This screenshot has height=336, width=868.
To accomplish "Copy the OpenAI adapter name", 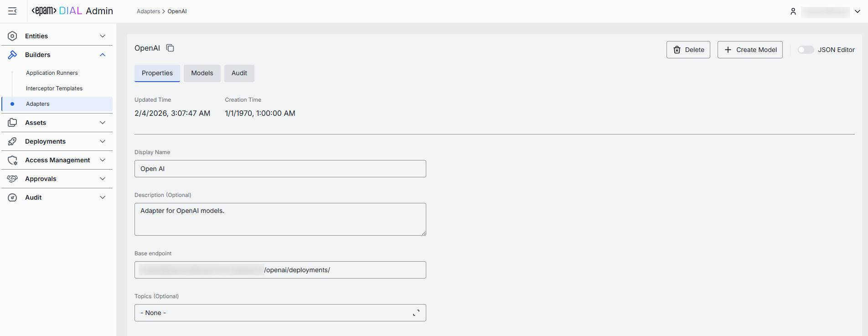I will [170, 48].
